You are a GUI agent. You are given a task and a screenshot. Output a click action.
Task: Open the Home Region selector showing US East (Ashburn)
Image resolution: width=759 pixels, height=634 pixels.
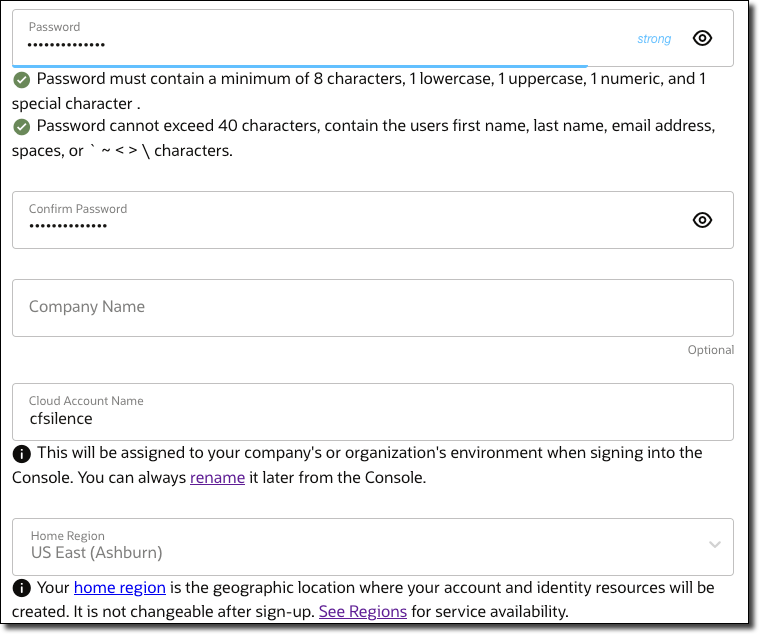coord(372,546)
